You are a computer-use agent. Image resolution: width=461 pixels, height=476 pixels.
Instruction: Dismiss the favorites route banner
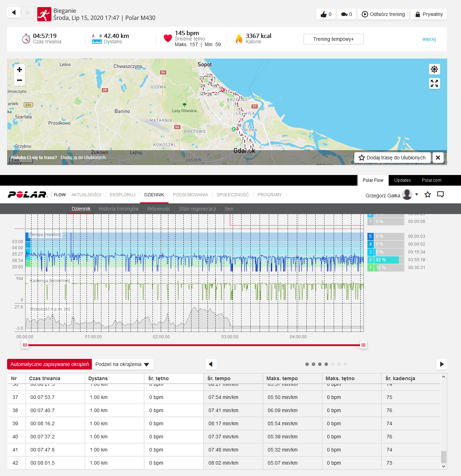438,158
